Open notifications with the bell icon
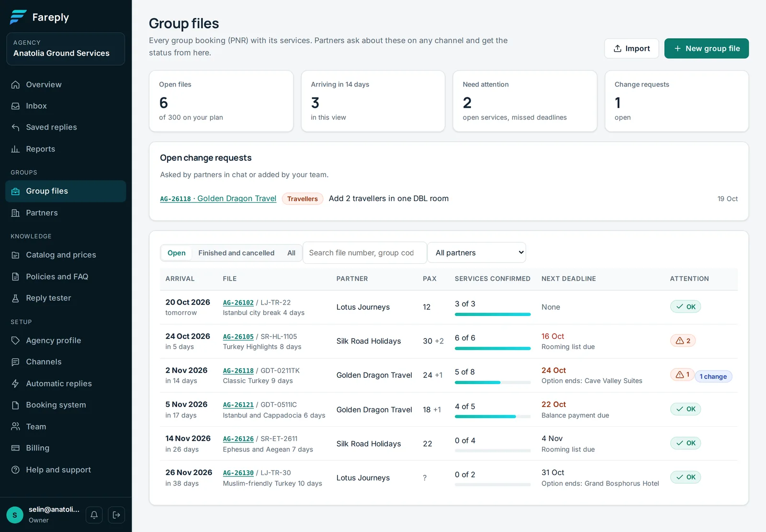The width and height of the screenshot is (766, 532). coord(94,515)
